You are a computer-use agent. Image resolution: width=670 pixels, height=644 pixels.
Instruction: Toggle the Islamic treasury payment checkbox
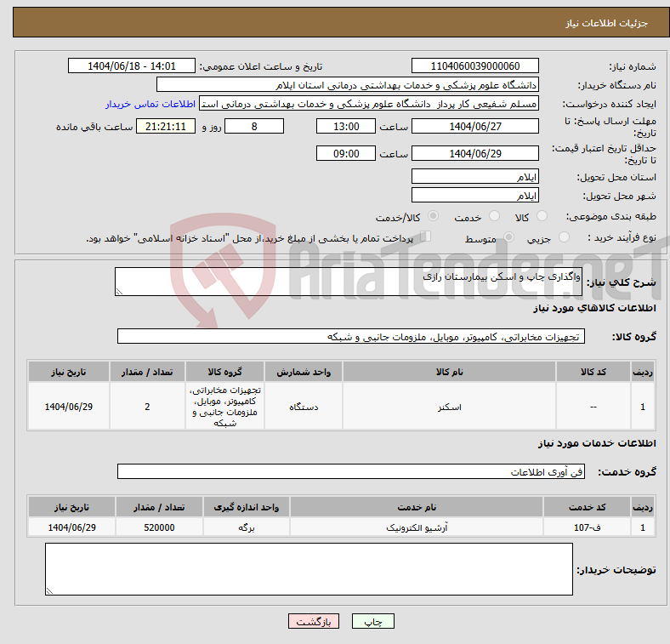pyautogui.click(x=425, y=237)
